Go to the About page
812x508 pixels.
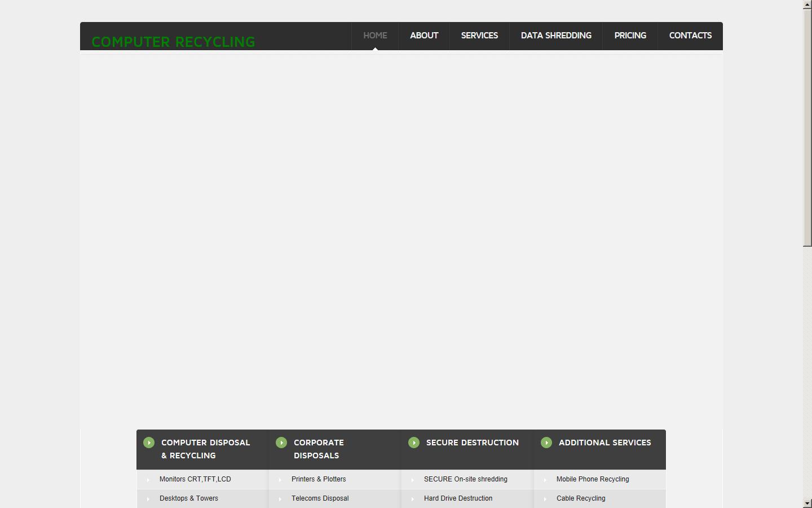[424, 36]
